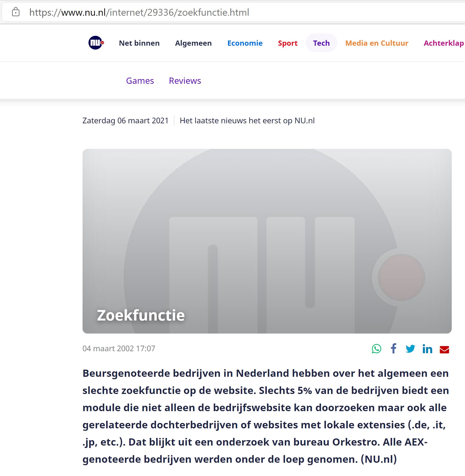The image size is (465, 476).
Task: Share article via WhatsApp icon
Action: pyautogui.click(x=376, y=349)
